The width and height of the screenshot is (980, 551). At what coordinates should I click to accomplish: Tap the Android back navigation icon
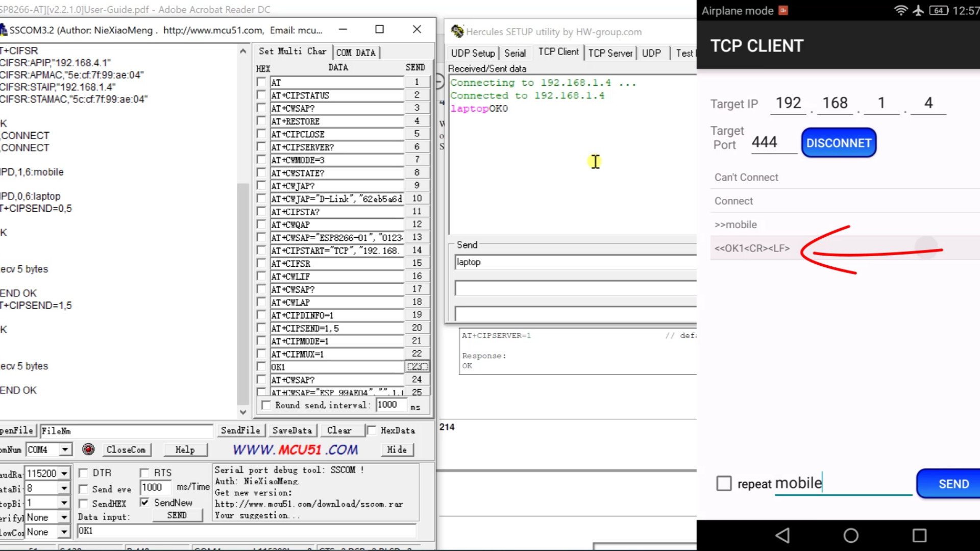(782, 535)
